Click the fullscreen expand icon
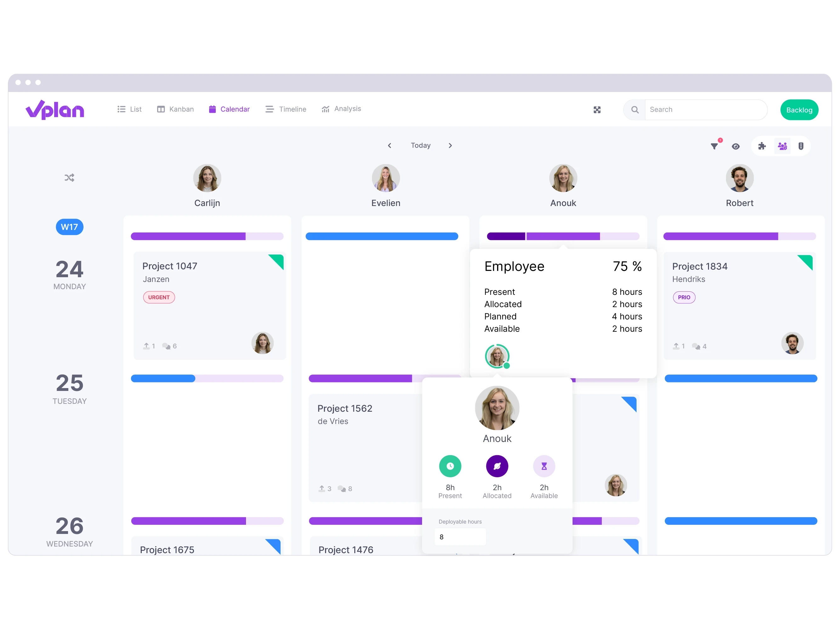The width and height of the screenshot is (840, 630). 597,109
